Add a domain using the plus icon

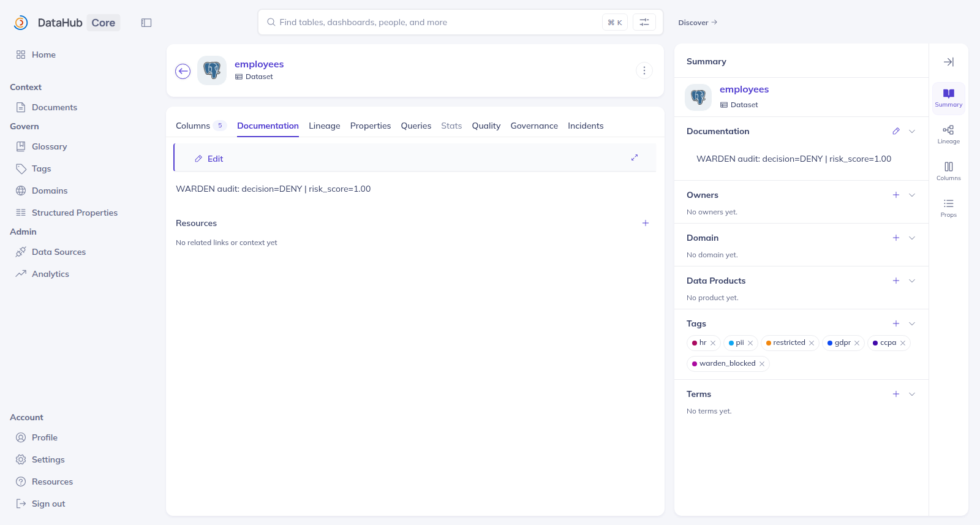(x=896, y=238)
